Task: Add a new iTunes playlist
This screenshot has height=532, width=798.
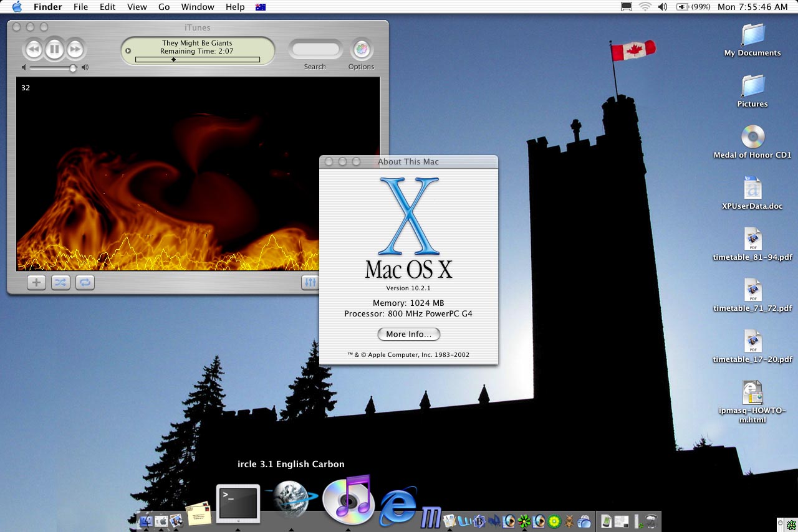Action: 37,282
